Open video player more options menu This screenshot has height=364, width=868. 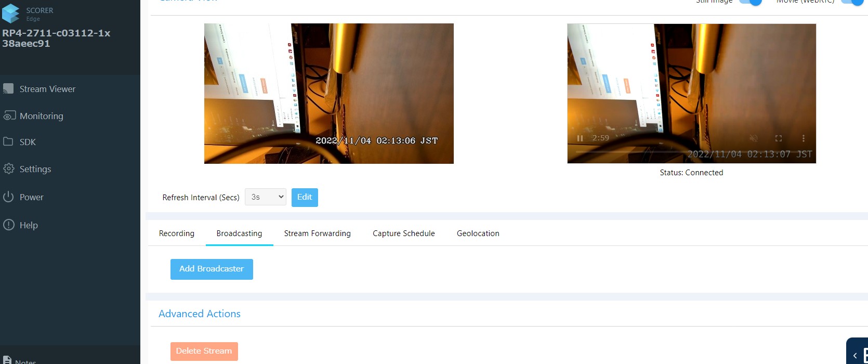(803, 138)
